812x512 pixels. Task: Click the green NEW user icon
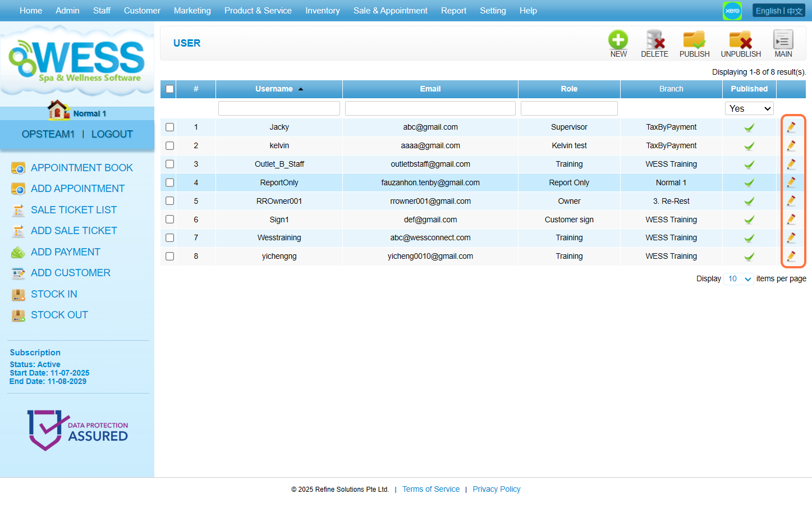[x=618, y=40]
